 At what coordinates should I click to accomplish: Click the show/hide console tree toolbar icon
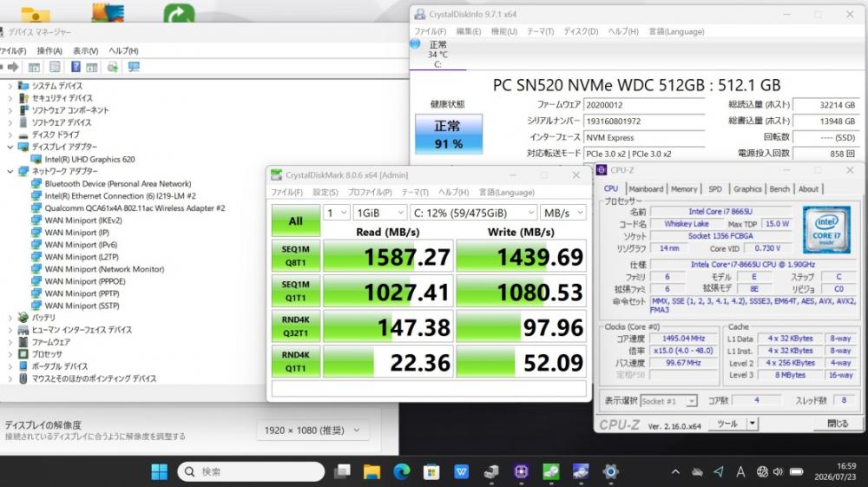[x=35, y=67]
